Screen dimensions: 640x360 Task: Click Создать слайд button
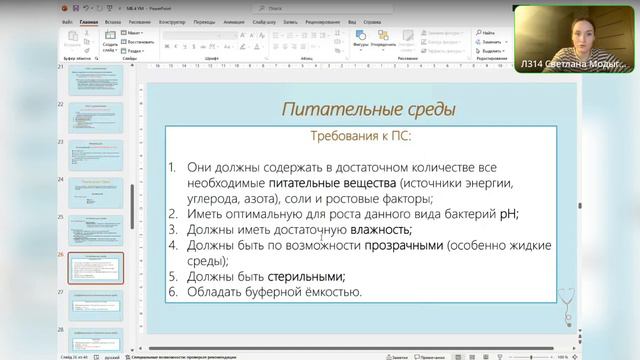110,42
